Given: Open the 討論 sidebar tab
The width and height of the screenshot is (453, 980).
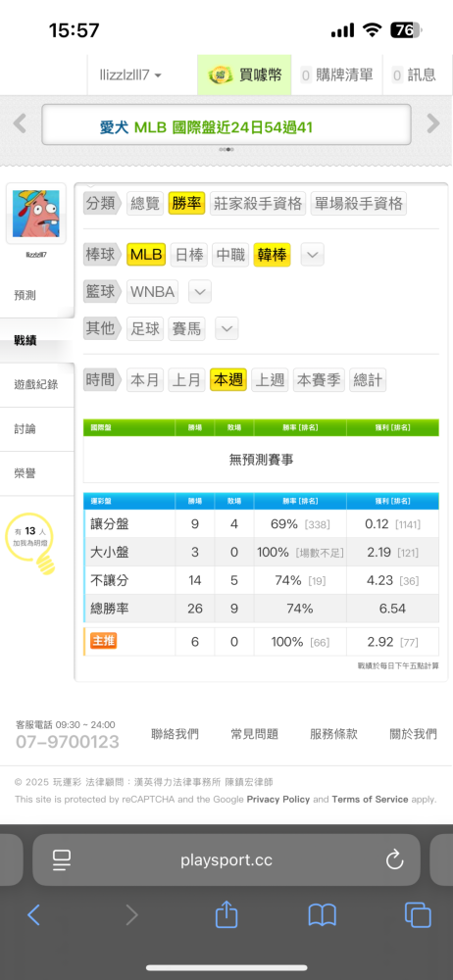Looking at the screenshot, I should 37,429.
